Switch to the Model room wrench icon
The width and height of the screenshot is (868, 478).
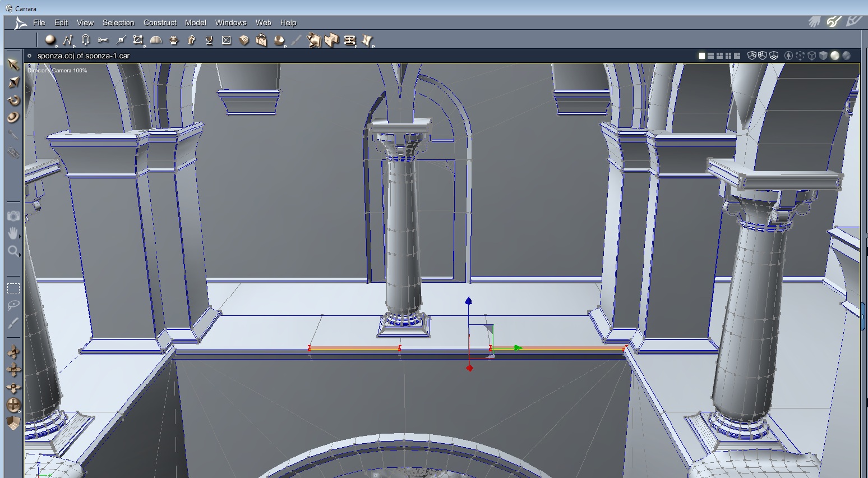(834, 22)
